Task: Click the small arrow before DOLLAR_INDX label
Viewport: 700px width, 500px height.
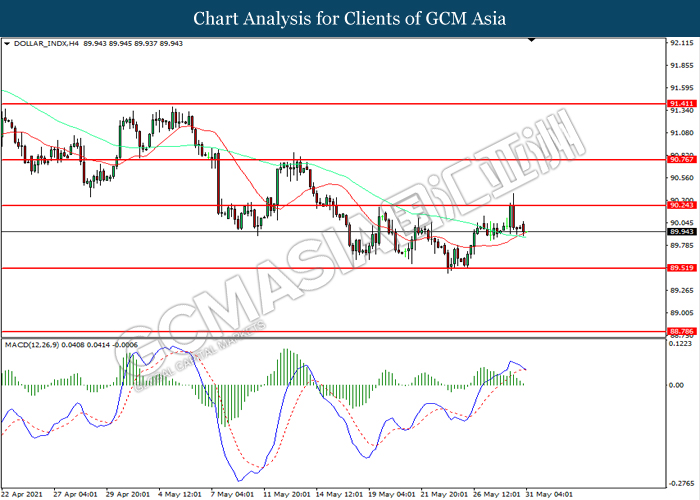Action: click(x=9, y=44)
